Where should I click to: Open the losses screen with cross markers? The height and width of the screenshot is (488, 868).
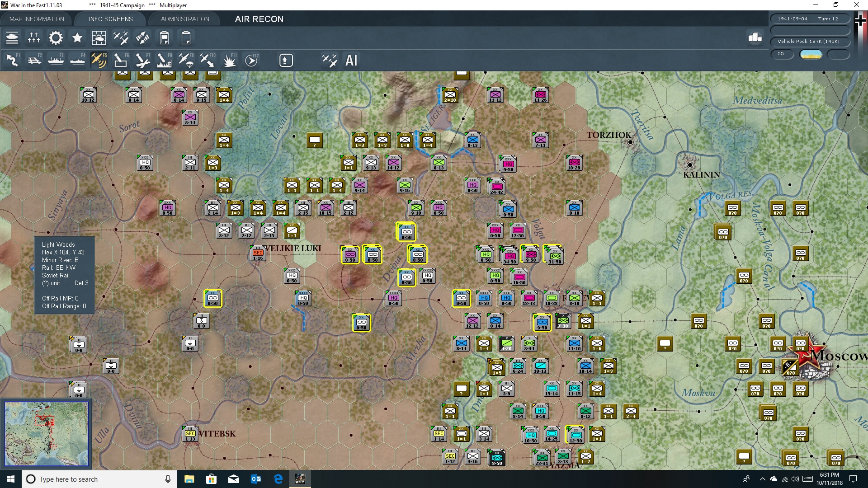pos(34,38)
